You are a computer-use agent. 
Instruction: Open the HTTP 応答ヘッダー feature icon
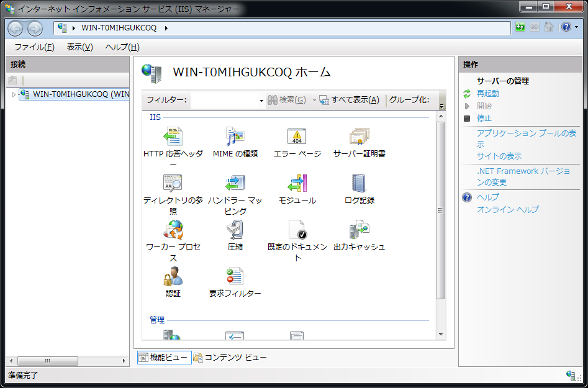tap(173, 137)
